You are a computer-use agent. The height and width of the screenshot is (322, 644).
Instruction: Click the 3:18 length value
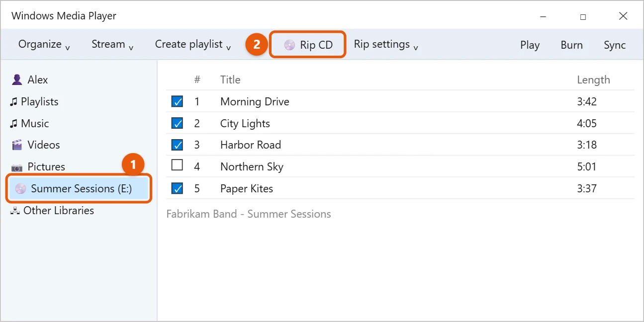(x=587, y=145)
